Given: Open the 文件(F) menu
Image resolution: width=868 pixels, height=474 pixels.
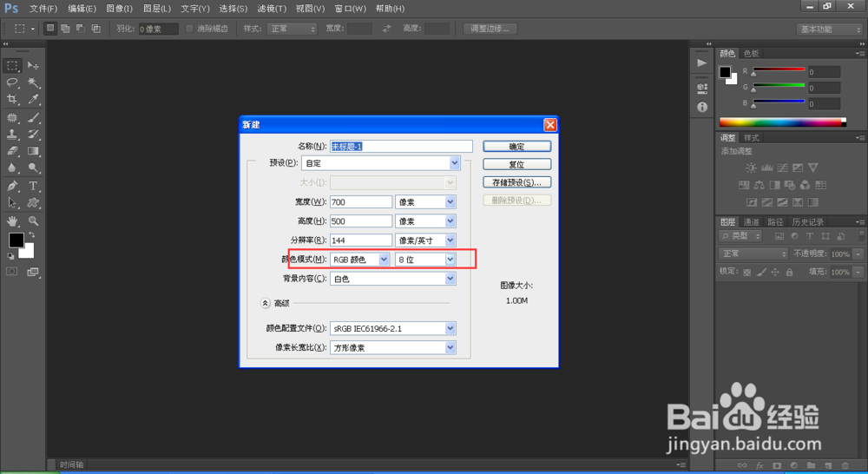Looking at the screenshot, I should (43, 9).
